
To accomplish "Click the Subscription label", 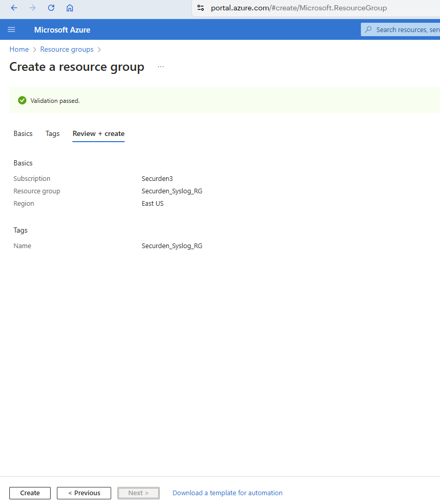I will pyautogui.click(x=32, y=178).
